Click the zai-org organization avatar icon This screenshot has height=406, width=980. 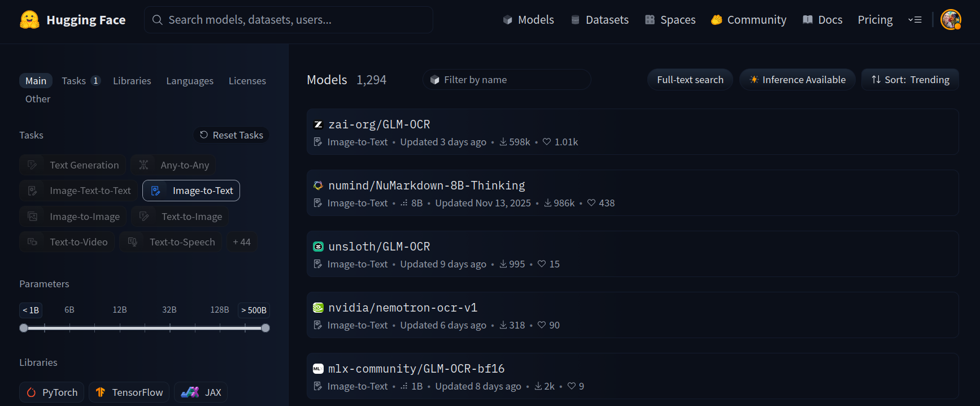(318, 124)
